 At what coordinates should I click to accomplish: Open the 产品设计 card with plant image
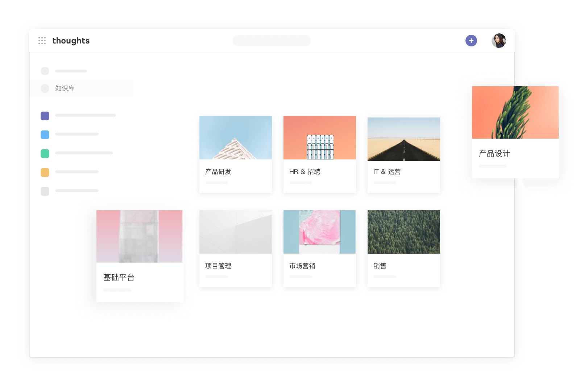(x=515, y=132)
